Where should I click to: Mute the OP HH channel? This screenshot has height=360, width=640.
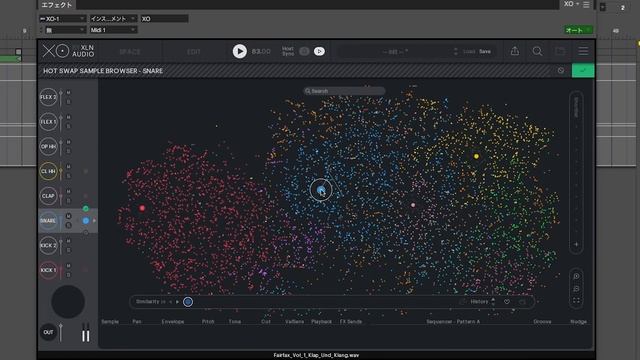(69, 142)
